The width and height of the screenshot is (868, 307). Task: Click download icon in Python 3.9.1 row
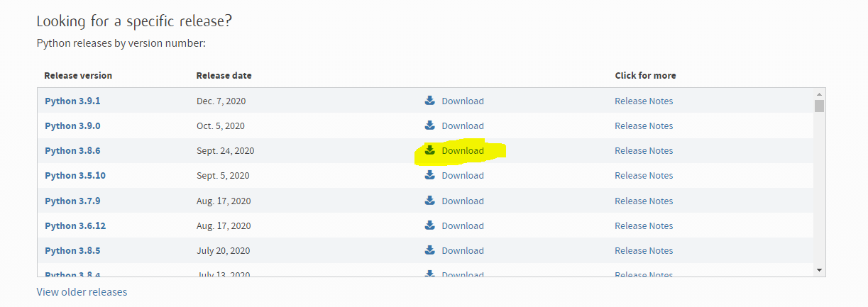pyautogui.click(x=429, y=101)
